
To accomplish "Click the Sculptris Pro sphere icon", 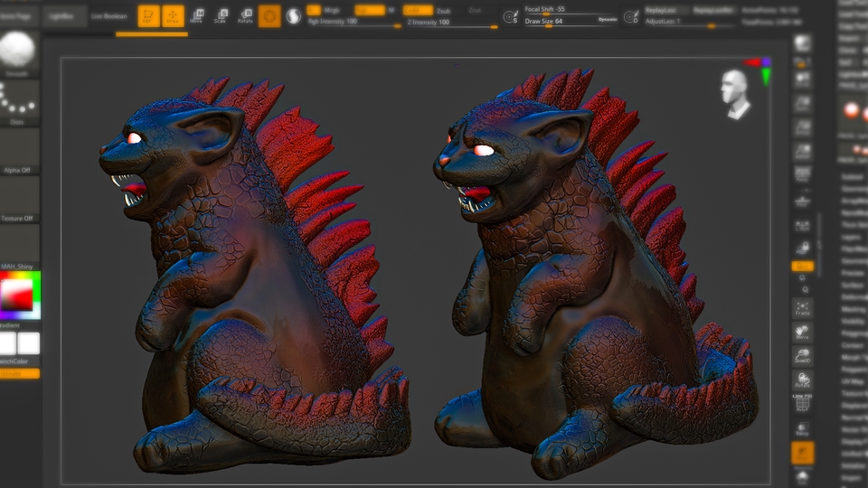I will point(293,16).
